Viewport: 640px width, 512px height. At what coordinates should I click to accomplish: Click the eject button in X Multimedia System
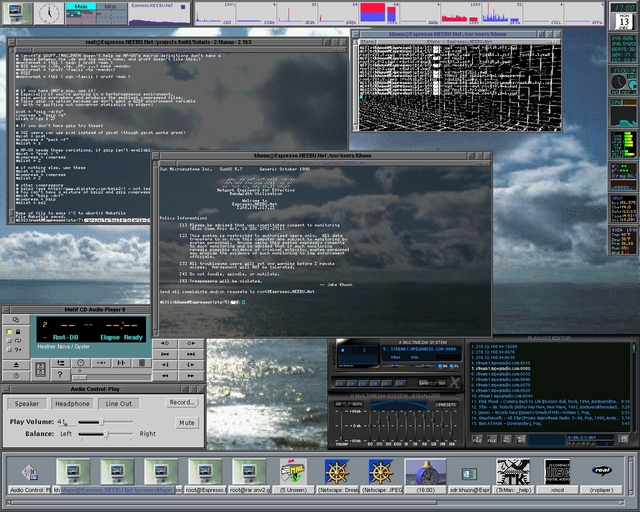tap(401, 383)
